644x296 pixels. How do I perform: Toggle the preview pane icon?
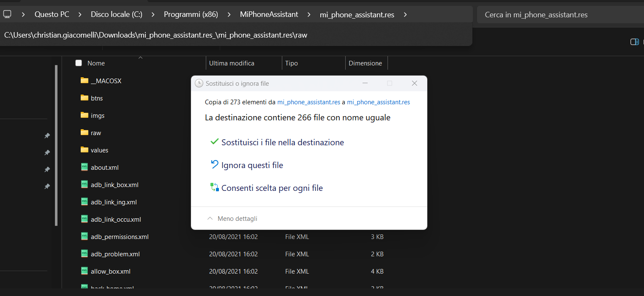click(x=634, y=42)
